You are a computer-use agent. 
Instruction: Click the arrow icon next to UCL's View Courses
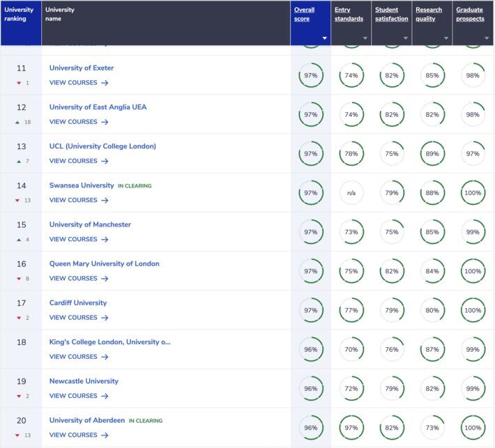coord(105,161)
